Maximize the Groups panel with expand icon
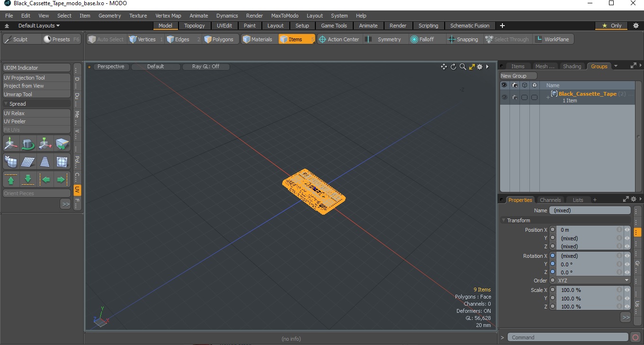This screenshot has width=644, height=345. pos(633,66)
